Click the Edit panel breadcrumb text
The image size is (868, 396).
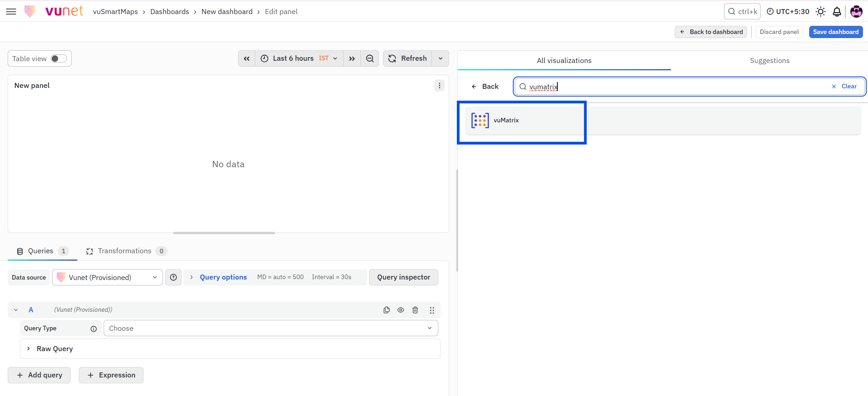tap(281, 12)
